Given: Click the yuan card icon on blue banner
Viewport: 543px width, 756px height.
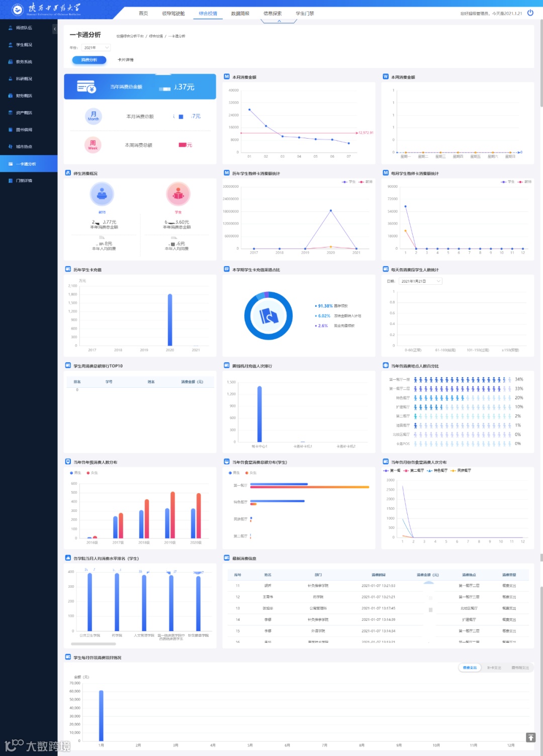Looking at the screenshot, I should [x=86, y=87].
